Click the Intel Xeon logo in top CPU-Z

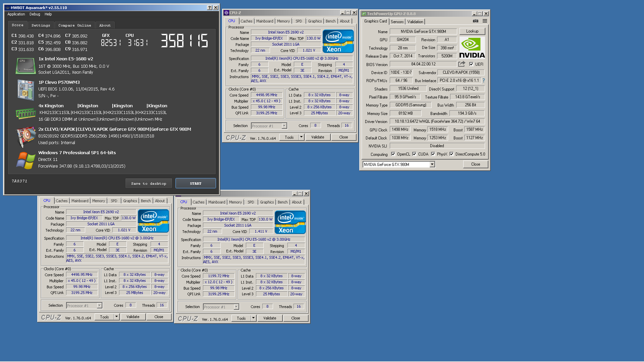tap(338, 41)
